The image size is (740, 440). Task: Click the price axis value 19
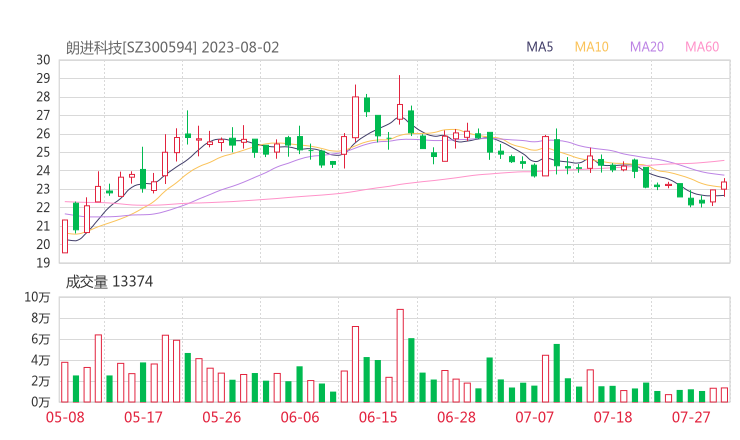43,262
